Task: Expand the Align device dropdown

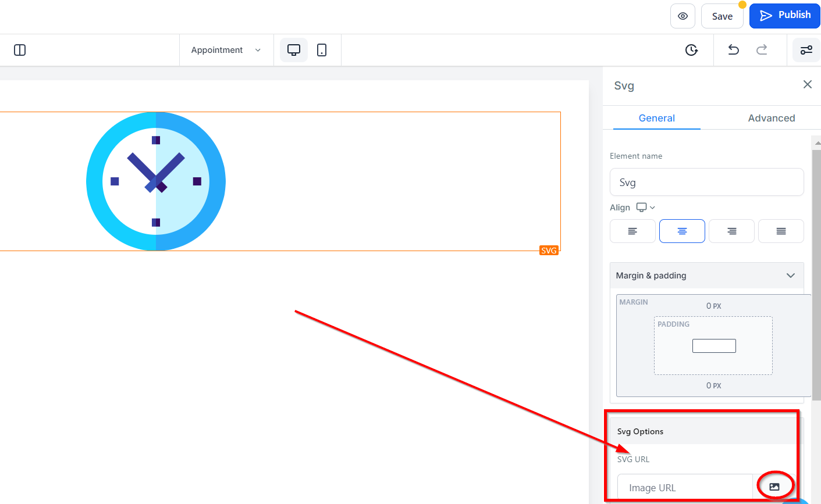Action: pyautogui.click(x=646, y=208)
